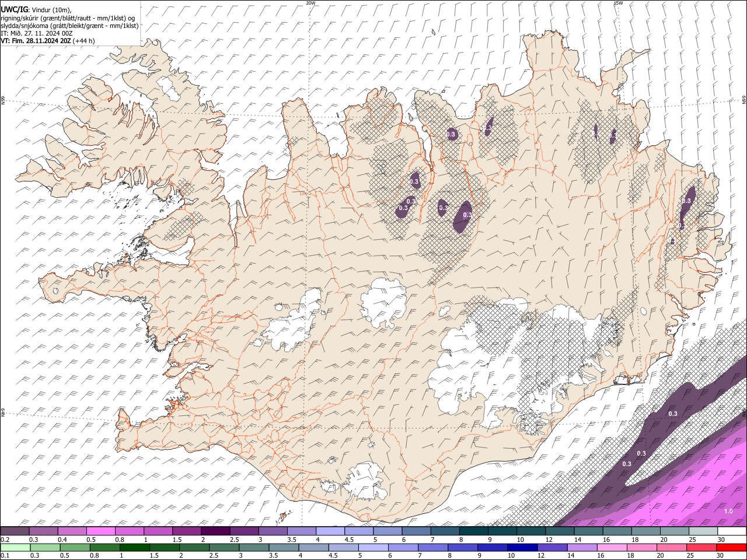The width and height of the screenshot is (747, 560).
Task: Click the '0.2' label in the top legend row
Action: pos(5,540)
